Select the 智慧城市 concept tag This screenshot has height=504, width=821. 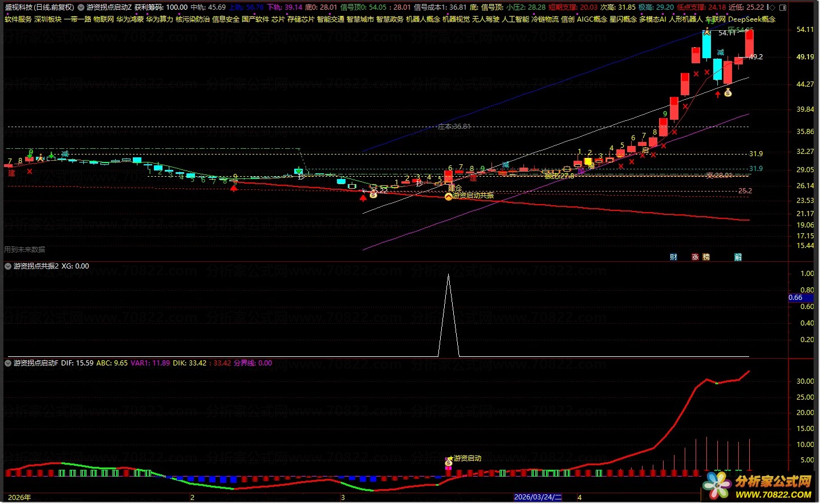click(360, 19)
